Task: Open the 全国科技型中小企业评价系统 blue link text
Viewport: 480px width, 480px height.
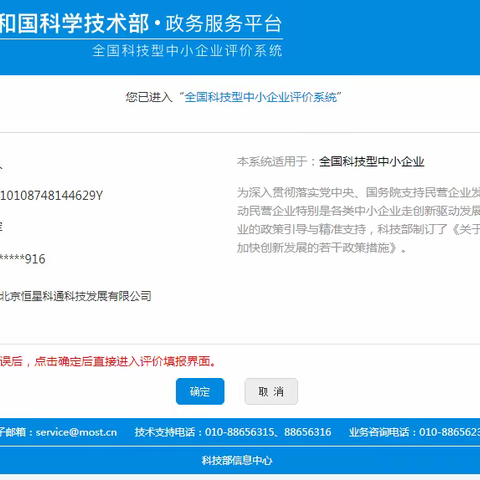Action: click(260, 97)
